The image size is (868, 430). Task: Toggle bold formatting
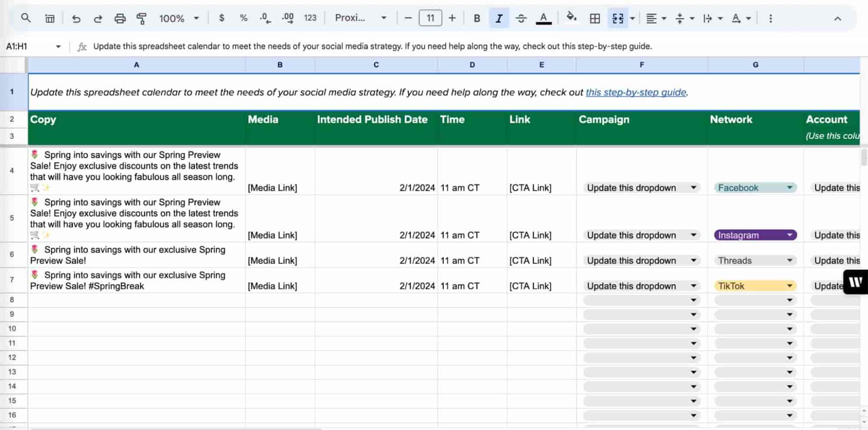tap(477, 18)
